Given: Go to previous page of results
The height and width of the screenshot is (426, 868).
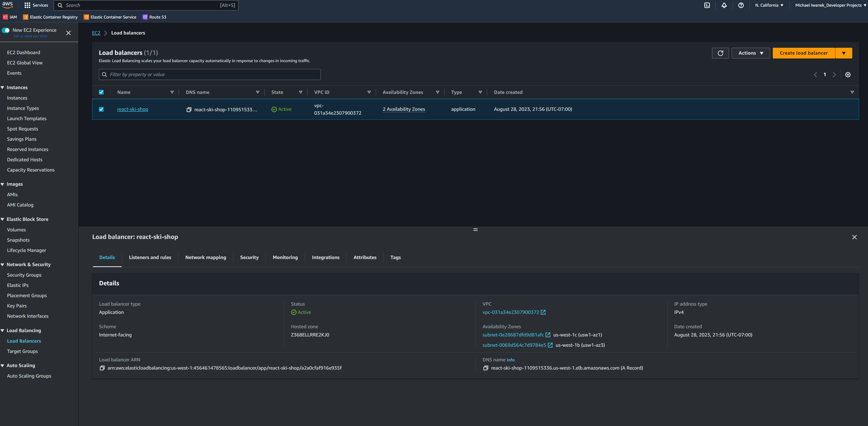Looking at the screenshot, I should click(x=815, y=75).
